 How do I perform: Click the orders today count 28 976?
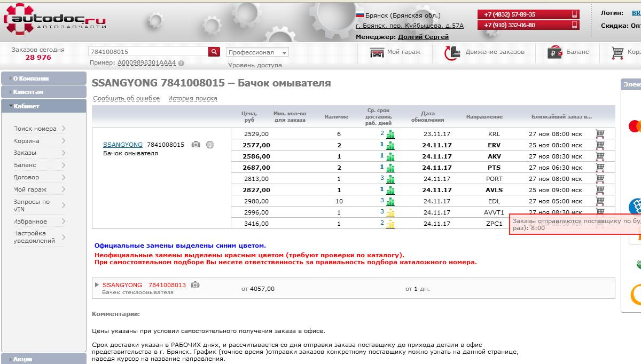click(x=38, y=58)
